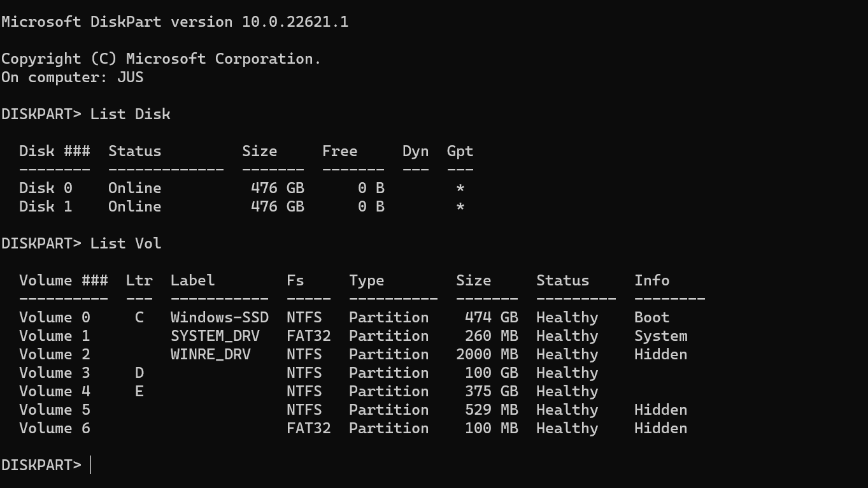Click "Volume 0" in the volume list
Image resolution: width=868 pixels, height=488 pixels.
coord(54,317)
